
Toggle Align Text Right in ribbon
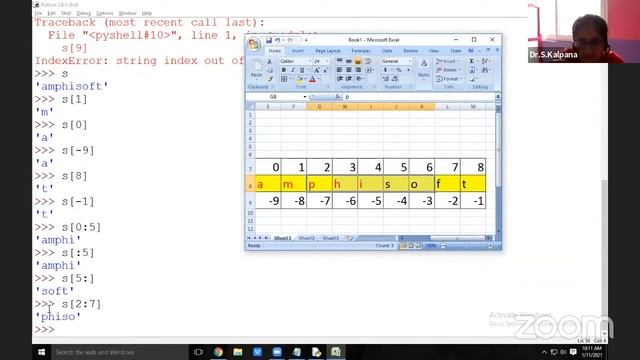pos(358,70)
